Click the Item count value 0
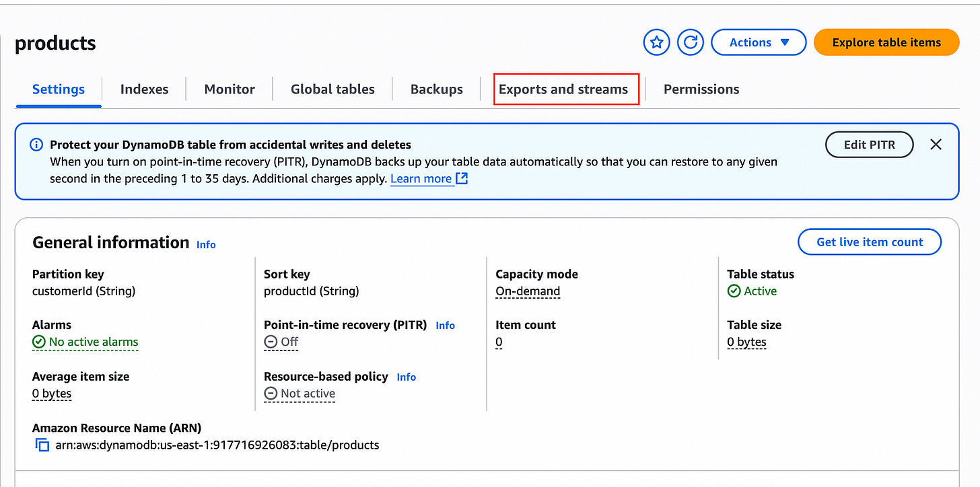The width and height of the screenshot is (980, 487). tap(499, 342)
